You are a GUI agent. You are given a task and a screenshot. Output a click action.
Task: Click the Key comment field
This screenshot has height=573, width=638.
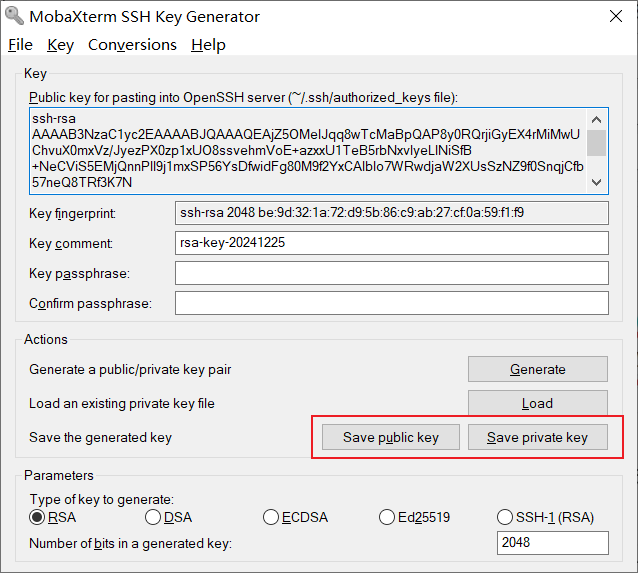[x=391, y=243]
